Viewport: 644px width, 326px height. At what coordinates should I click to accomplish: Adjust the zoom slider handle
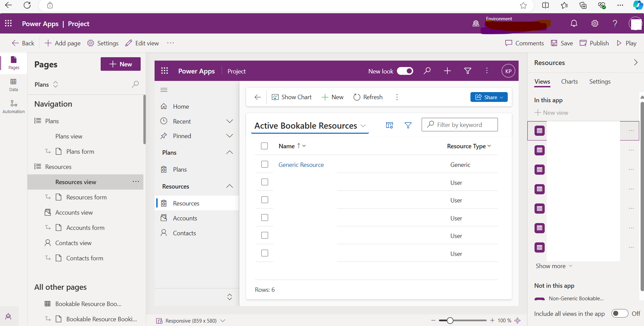pyautogui.click(x=450, y=321)
